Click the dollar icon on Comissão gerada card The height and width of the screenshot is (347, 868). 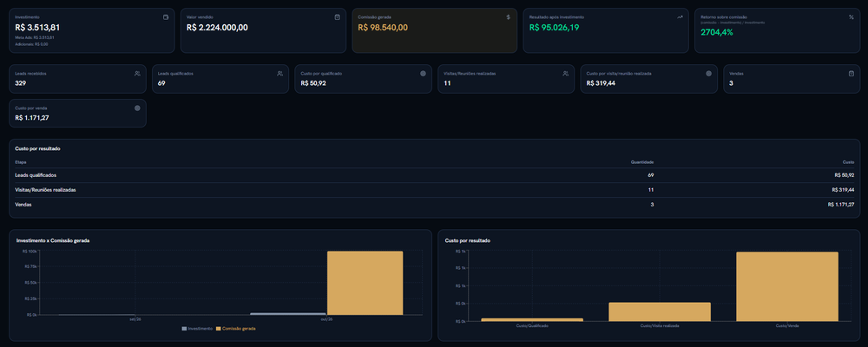tap(508, 17)
